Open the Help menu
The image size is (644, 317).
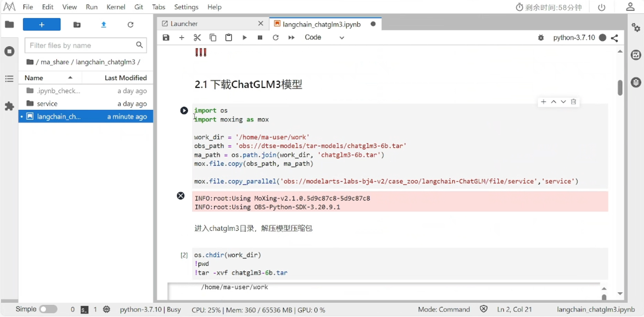(x=214, y=7)
